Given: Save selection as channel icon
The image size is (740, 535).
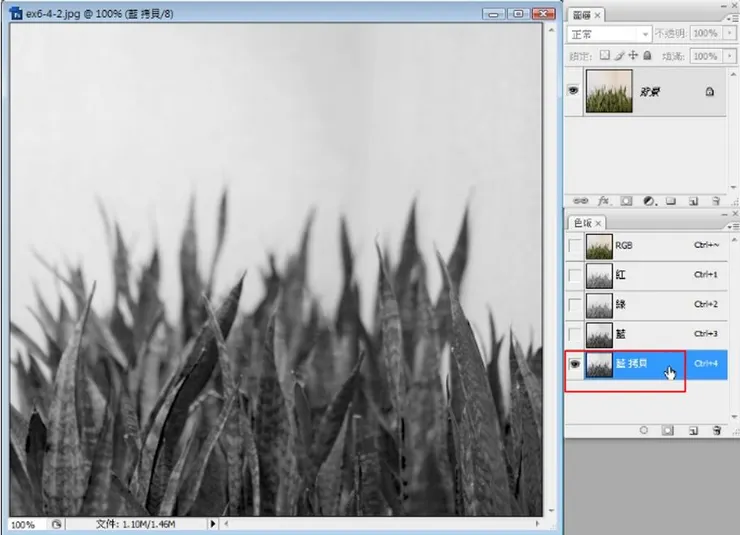Looking at the screenshot, I should click(666, 429).
